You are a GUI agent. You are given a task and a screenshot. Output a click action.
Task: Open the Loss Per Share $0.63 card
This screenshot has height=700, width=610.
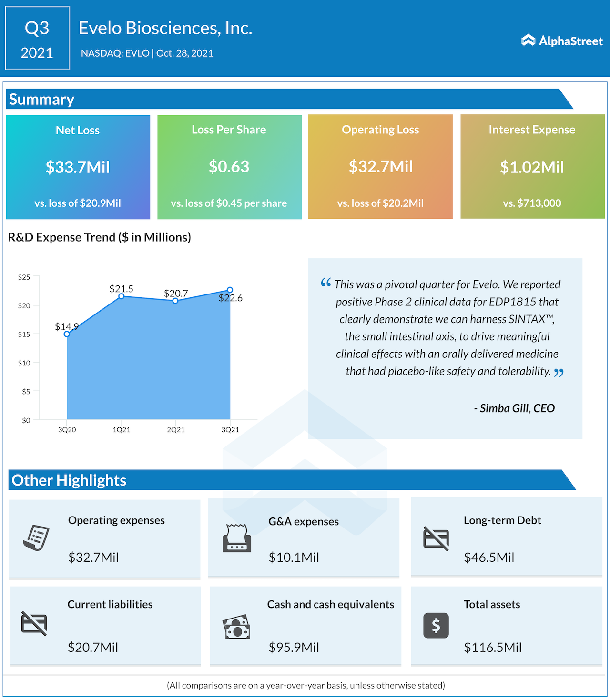[229, 167]
